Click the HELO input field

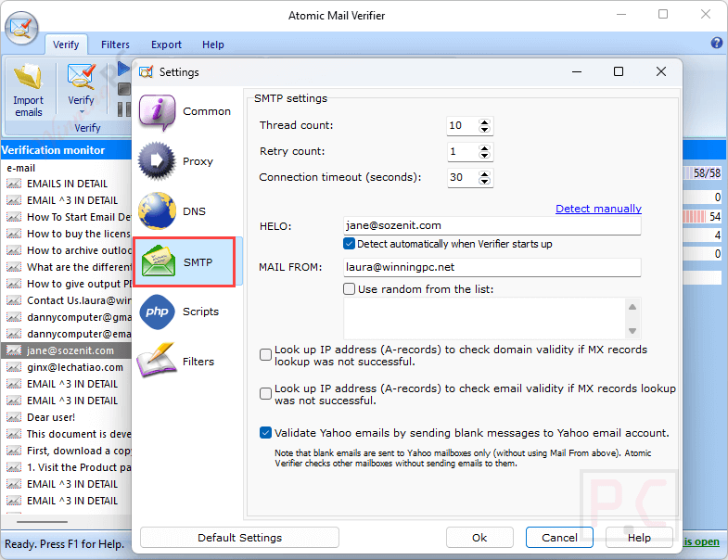click(x=492, y=225)
